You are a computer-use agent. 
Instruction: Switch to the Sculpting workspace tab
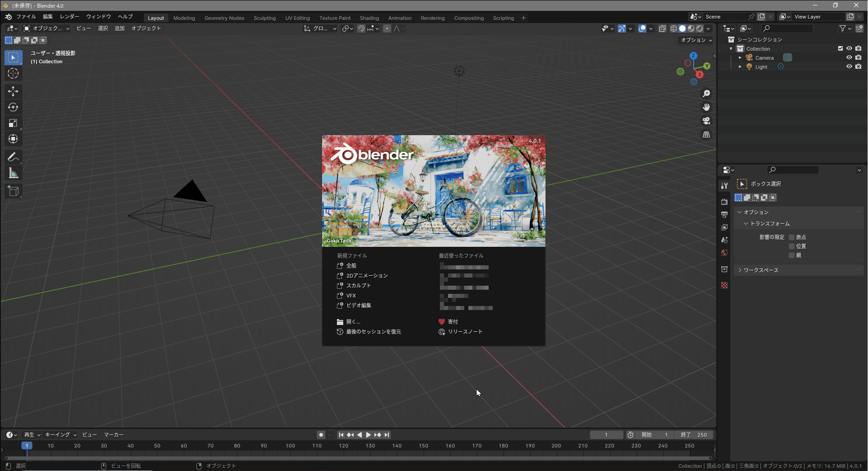(265, 18)
